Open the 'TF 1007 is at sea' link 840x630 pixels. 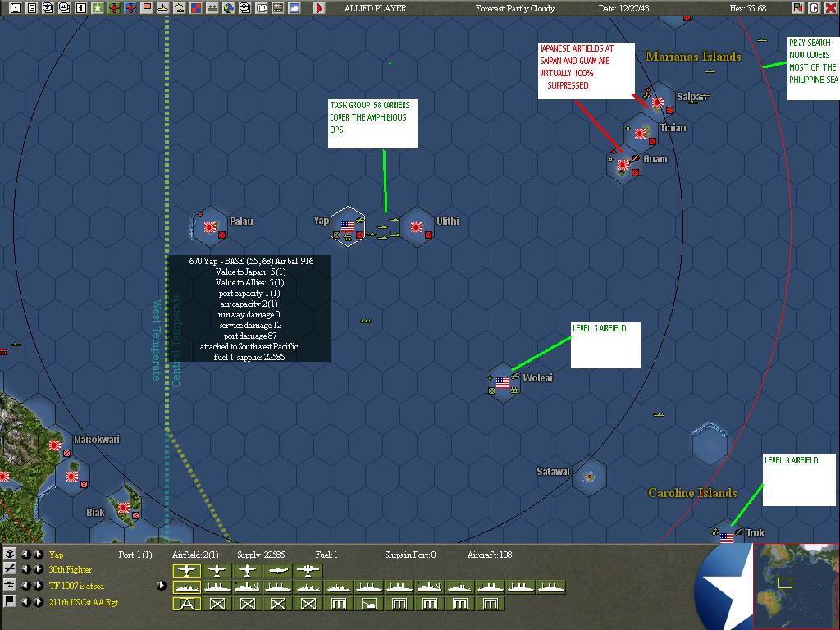tap(76, 586)
